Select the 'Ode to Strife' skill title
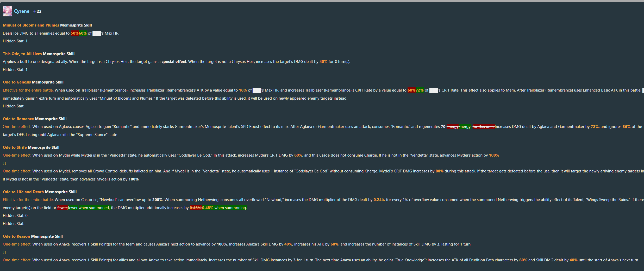The image size is (644, 271). (15, 147)
